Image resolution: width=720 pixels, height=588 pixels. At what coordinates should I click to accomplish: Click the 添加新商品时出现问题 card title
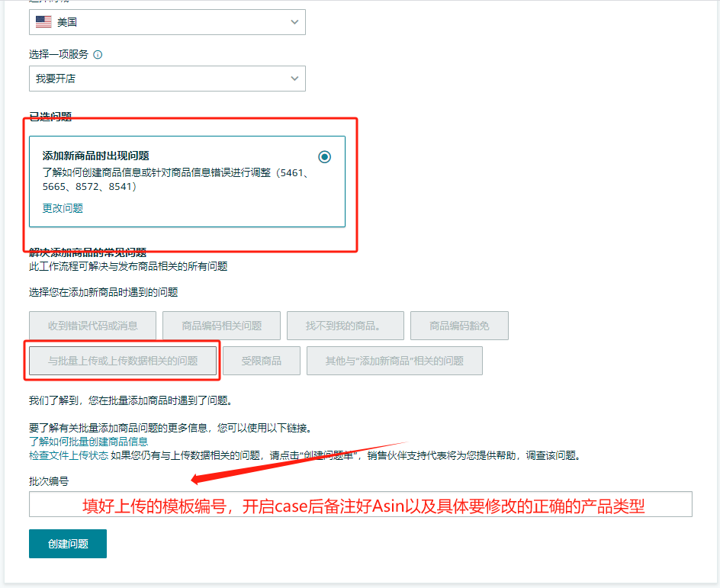(x=95, y=156)
